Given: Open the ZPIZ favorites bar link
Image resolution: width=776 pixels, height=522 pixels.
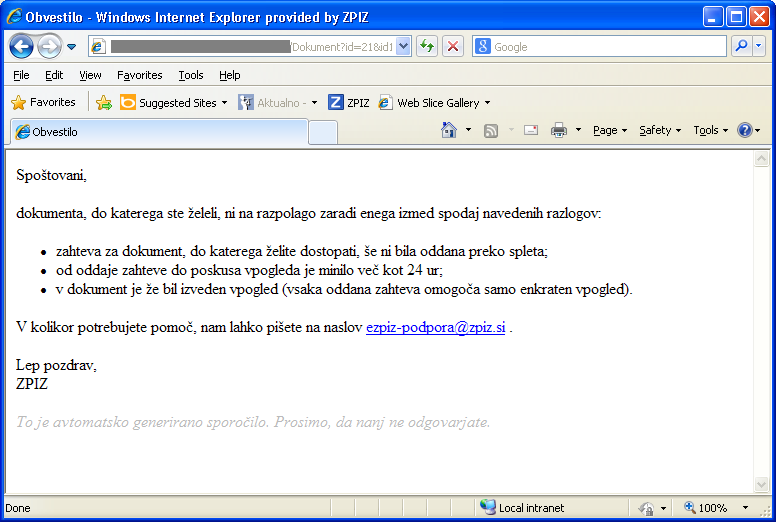Looking at the screenshot, I should (349, 102).
